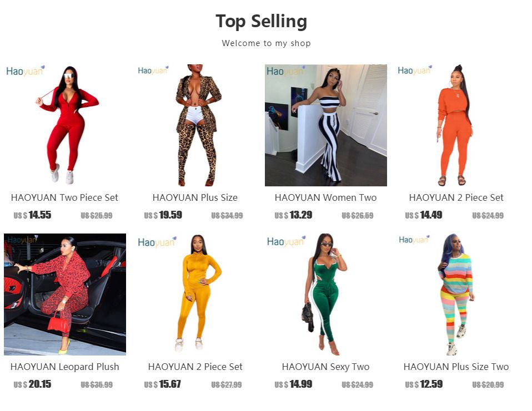Open the black-and-white striped outfit photo
Screen dimensions: 532x411
coord(326,125)
